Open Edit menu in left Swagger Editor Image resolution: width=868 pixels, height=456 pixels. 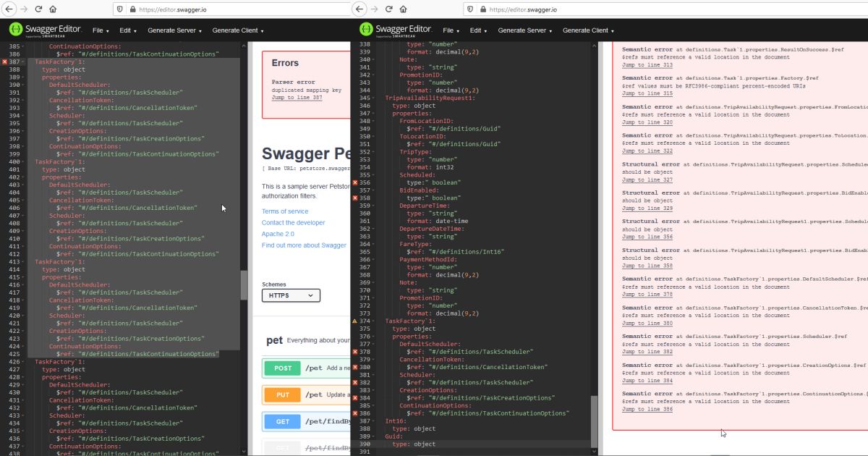pyautogui.click(x=128, y=30)
